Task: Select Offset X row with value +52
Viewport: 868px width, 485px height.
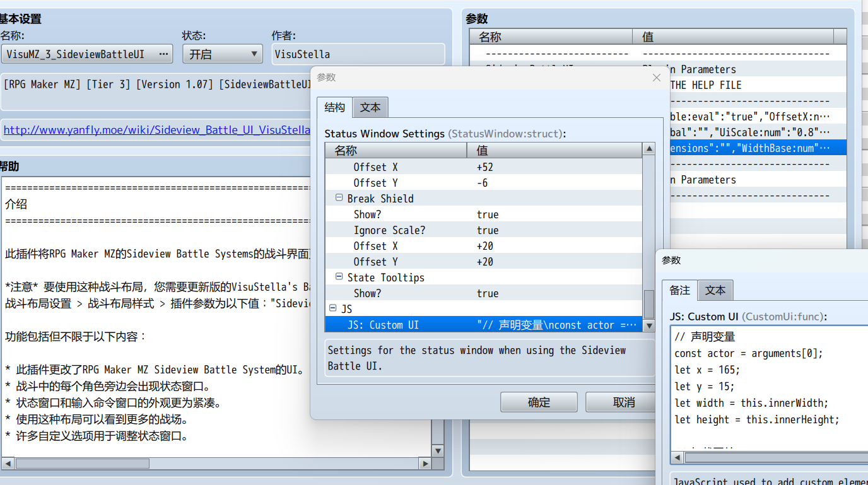Action: (x=484, y=167)
